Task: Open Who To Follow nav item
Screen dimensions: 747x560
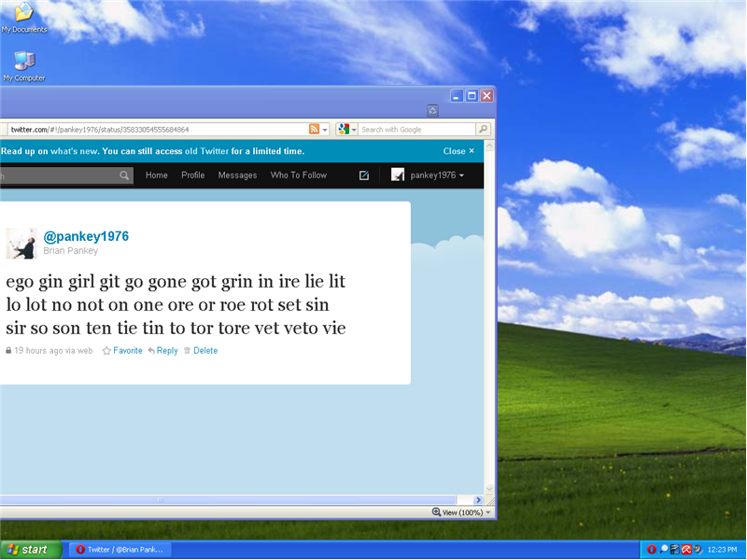Action: 299,175
